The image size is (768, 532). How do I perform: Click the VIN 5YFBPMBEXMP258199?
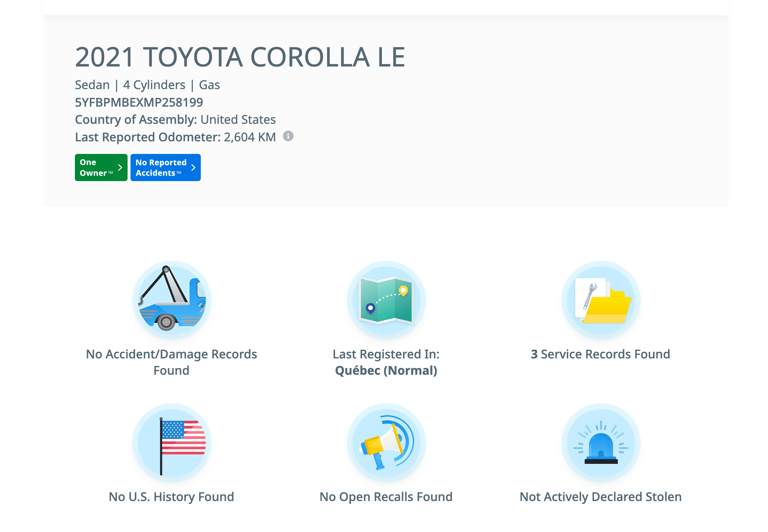pyautogui.click(x=139, y=102)
